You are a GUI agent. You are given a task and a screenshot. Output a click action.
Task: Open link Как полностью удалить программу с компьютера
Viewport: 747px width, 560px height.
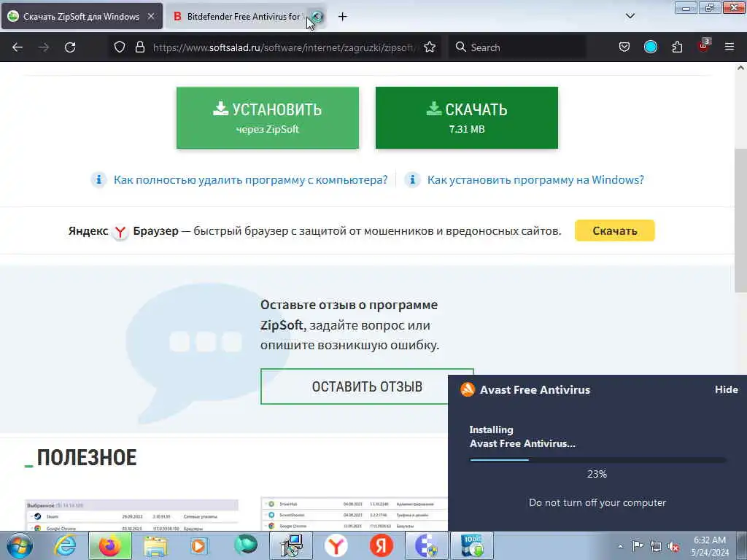(x=251, y=180)
